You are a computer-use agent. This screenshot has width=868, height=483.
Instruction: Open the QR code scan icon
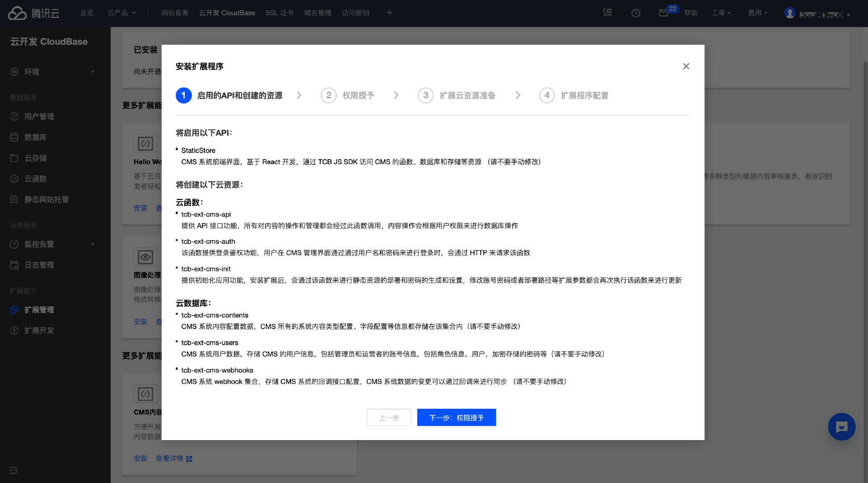(x=607, y=13)
